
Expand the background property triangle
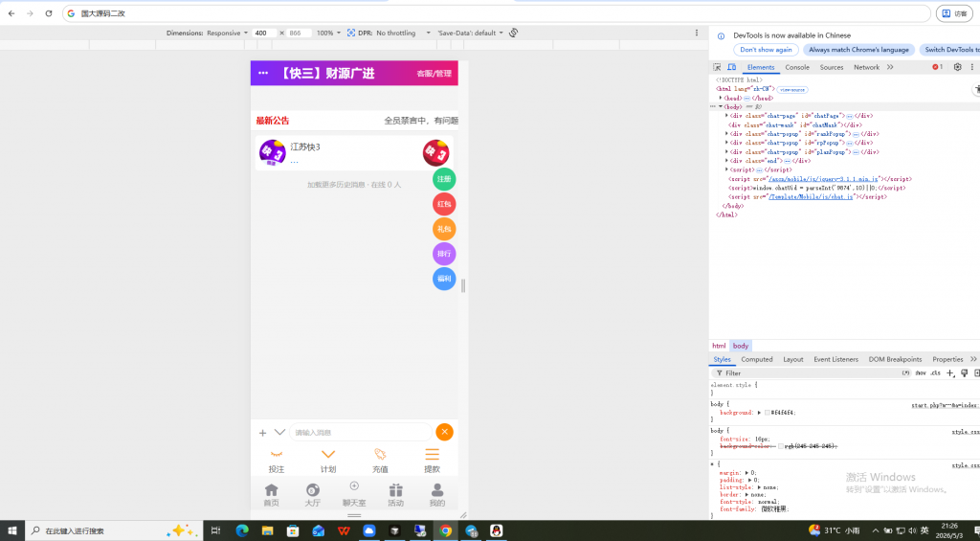tap(759, 413)
